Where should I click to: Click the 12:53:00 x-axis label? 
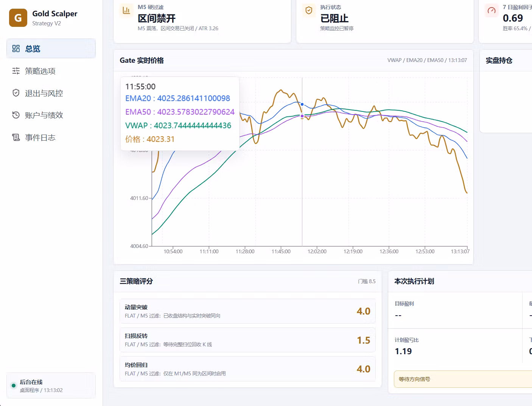pyautogui.click(x=425, y=251)
